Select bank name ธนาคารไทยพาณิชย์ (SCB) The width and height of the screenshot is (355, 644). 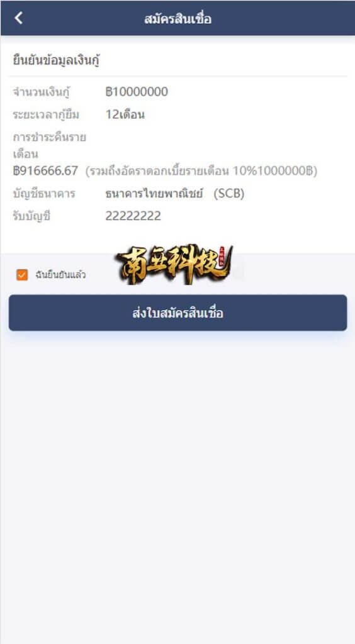(174, 194)
